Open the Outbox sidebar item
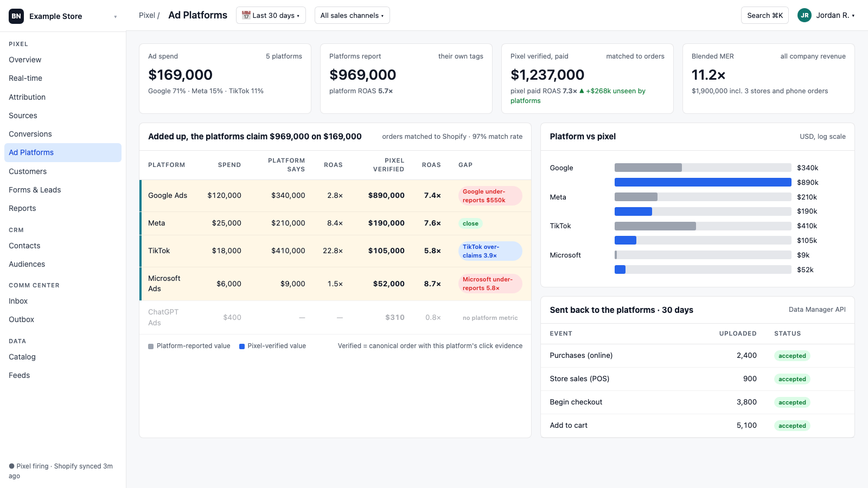This screenshot has width=868, height=488. tap(63, 319)
